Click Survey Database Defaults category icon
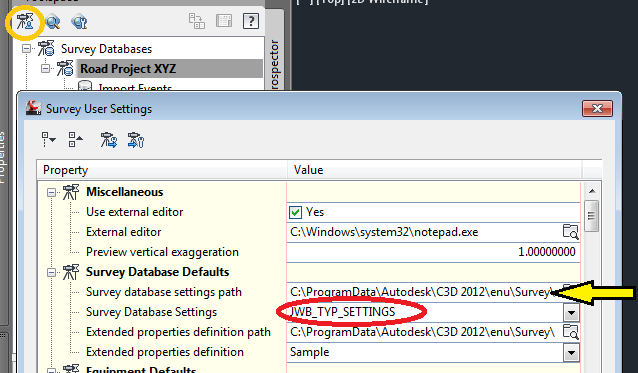The image size is (638, 373). coord(71,272)
